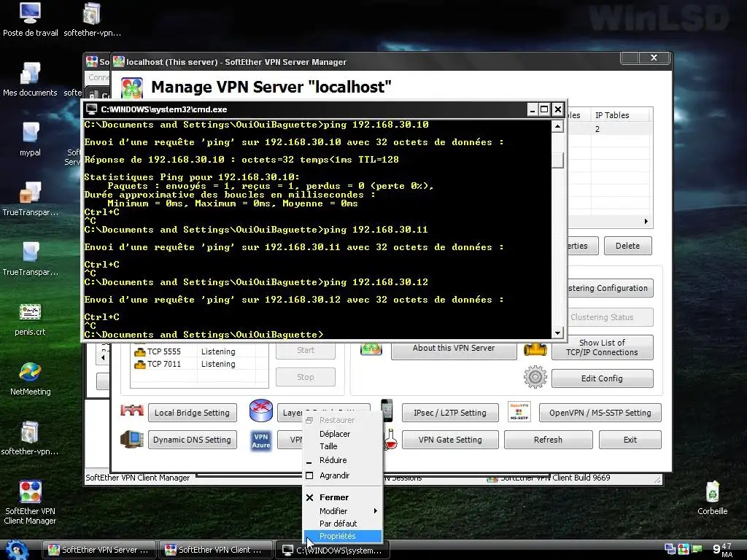Viewport: 747px width, 560px height.
Task: Click the VPN Gate Setting button
Action: tap(450, 440)
